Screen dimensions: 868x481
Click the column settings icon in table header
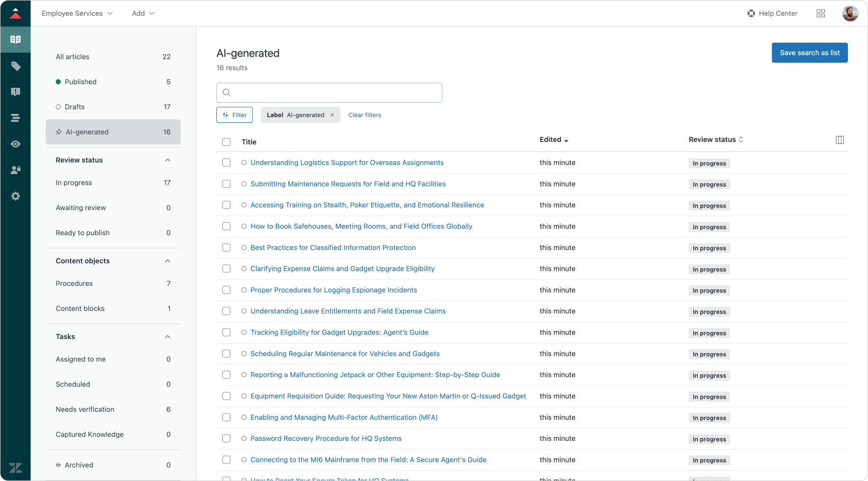[839, 140]
